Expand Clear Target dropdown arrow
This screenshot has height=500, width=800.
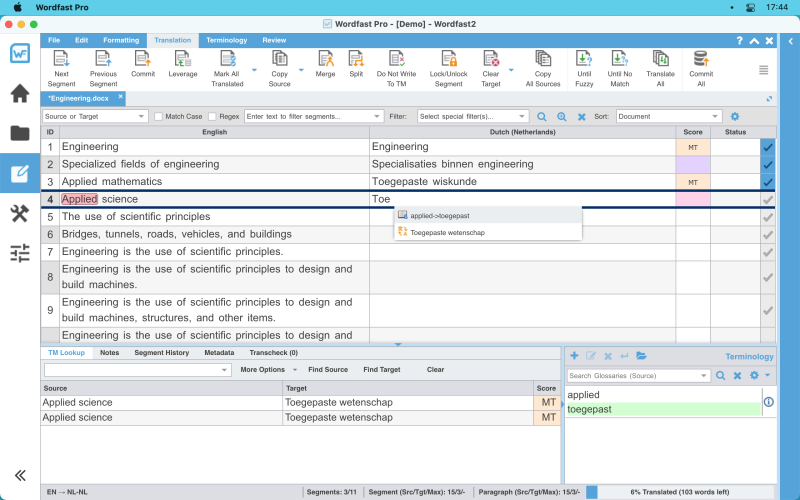point(511,70)
